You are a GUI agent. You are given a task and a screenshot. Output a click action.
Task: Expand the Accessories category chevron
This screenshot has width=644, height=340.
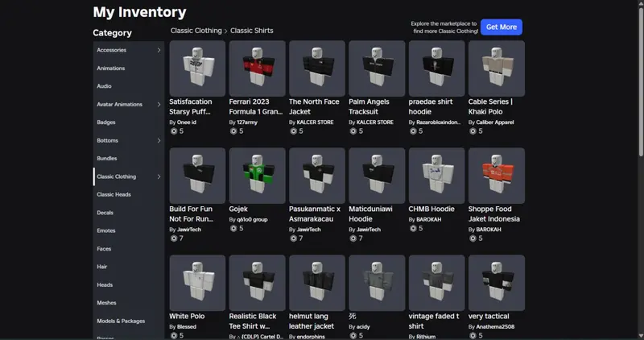(159, 50)
